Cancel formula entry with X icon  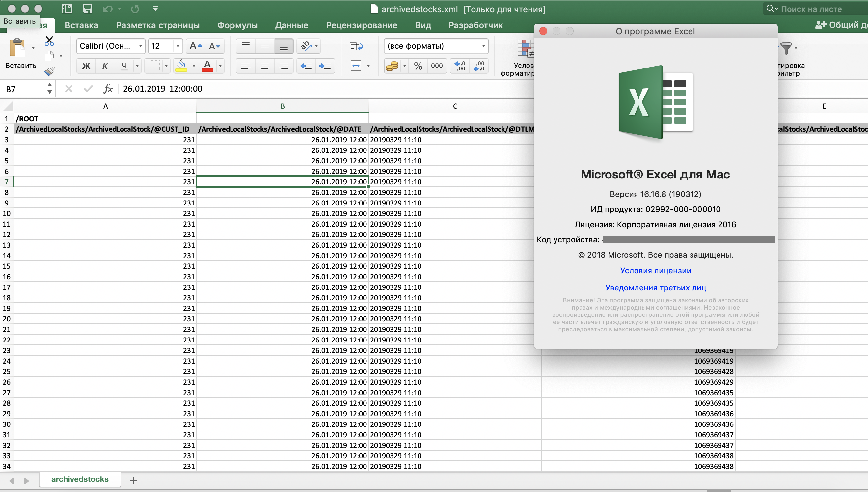coord(68,89)
